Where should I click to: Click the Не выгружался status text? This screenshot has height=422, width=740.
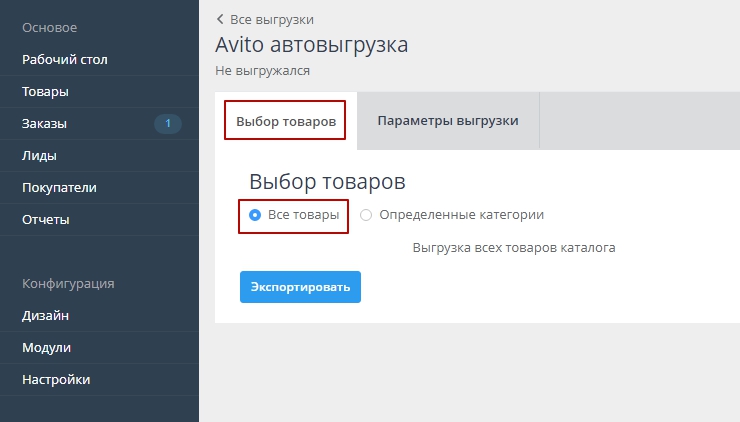(x=262, y=71)
